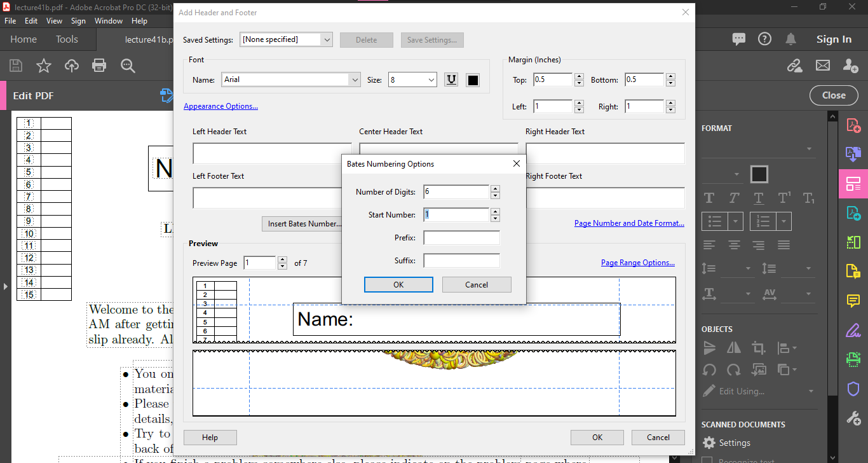
Task: Increase the Preview Page stepper
Action: click(x=283, y=259)
